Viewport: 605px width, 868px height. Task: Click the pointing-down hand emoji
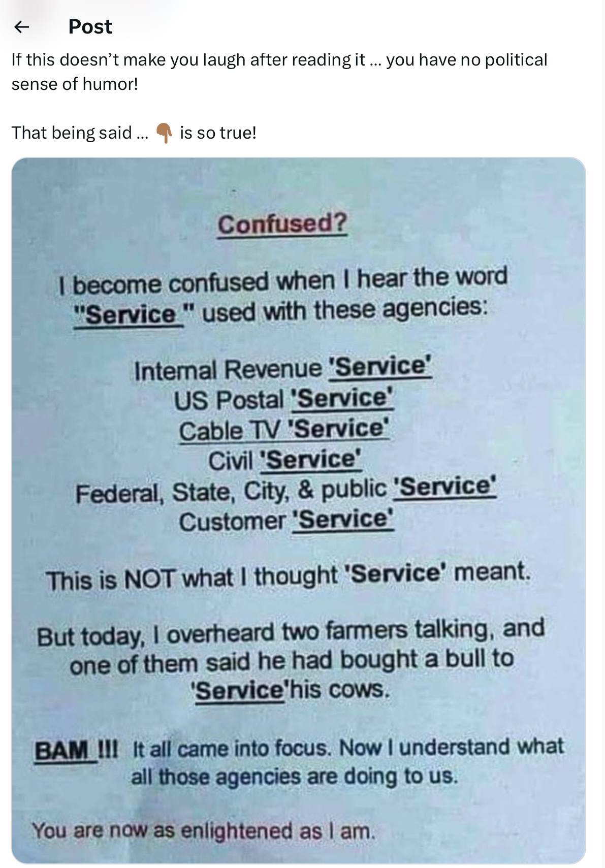pyautogui.click(x=164, y=134)
